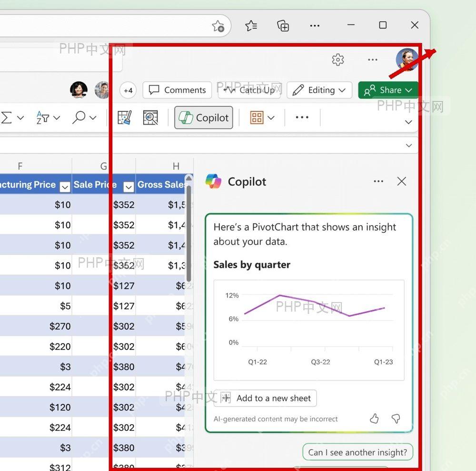Click the Copilot logo in pane header

(213, 181)
